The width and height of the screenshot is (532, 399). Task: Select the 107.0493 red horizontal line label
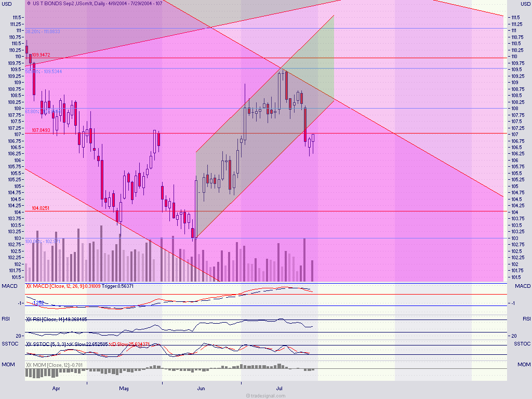41,130
